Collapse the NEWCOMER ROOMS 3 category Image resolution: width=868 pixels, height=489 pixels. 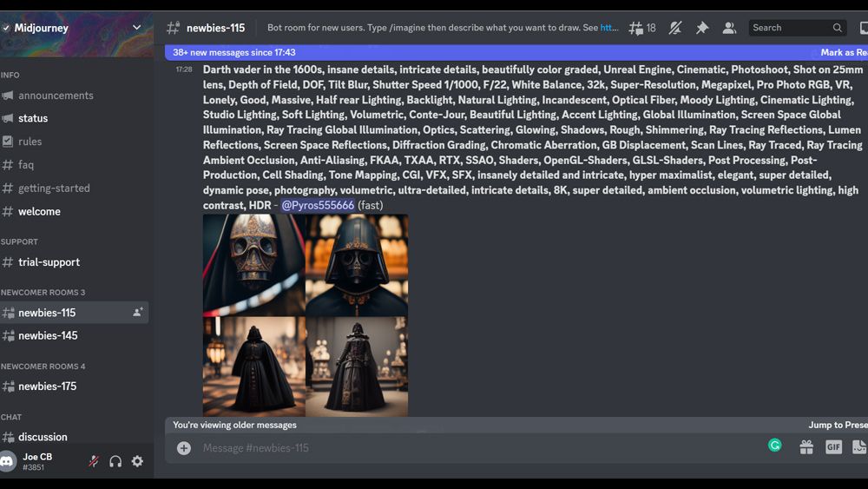click(43, 293)
